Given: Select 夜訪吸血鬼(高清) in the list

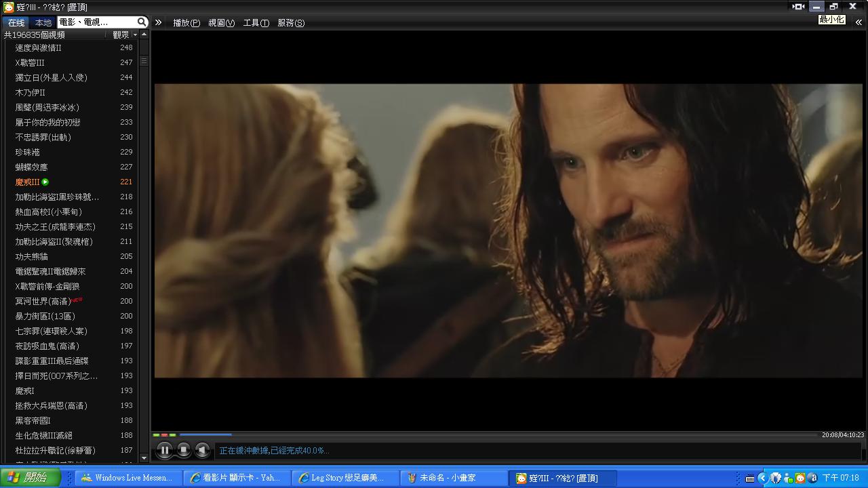Looking at the screenshot, I should tap(47, 346).
